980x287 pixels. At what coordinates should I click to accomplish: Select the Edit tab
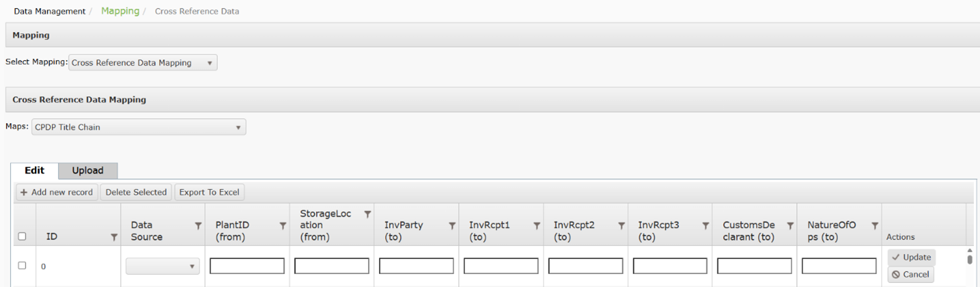click(x=34, y=171)
